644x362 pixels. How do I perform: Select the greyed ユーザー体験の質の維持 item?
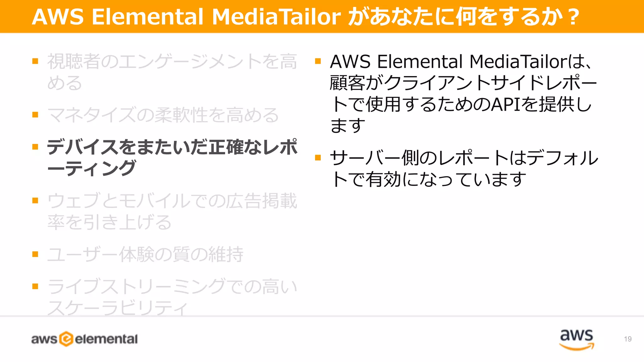click(145, 254)
